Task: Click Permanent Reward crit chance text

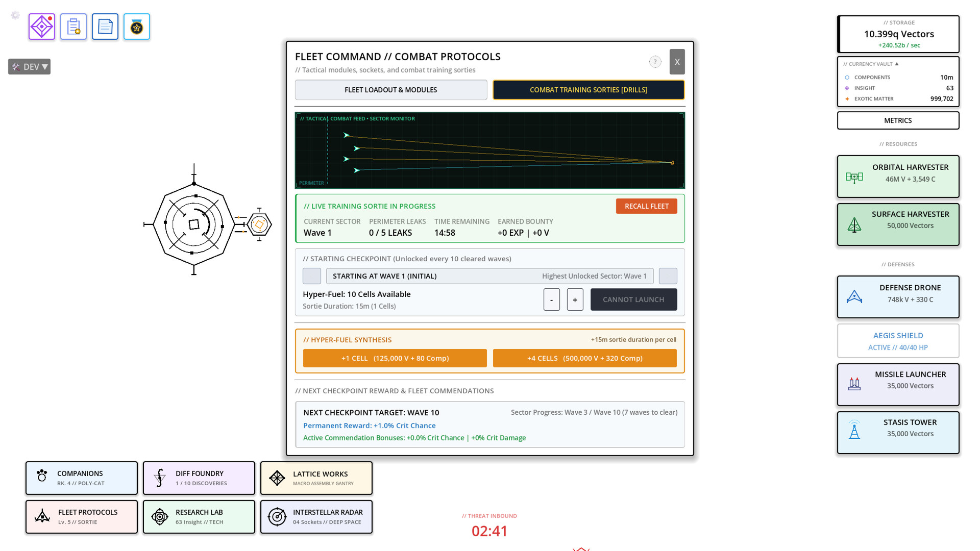Action: [x=370, y=425]
